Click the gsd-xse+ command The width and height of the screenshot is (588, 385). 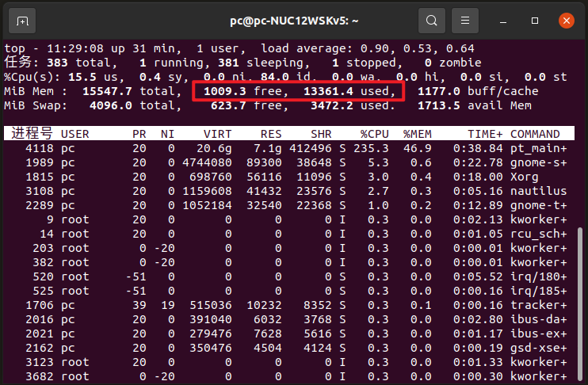coord(539,348)
